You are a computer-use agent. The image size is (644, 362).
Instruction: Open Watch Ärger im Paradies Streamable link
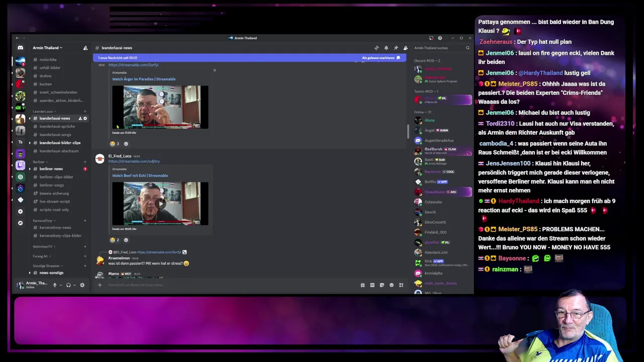click(144, 79)
